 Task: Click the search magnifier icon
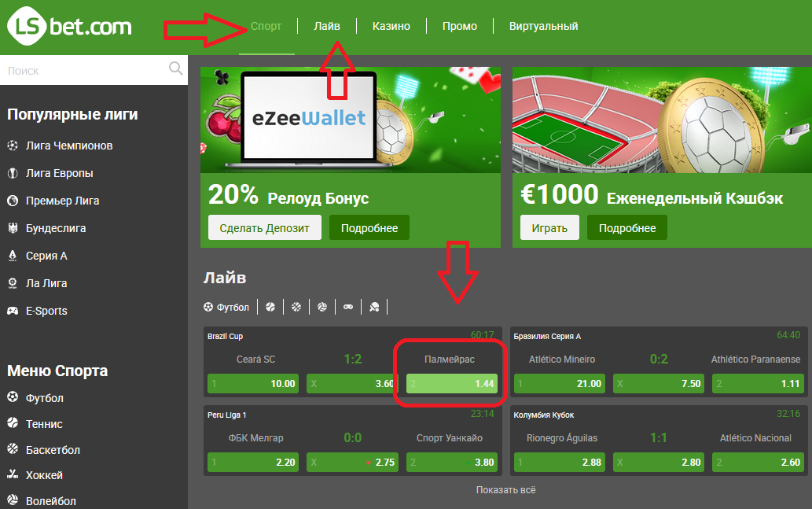(176, 68)
